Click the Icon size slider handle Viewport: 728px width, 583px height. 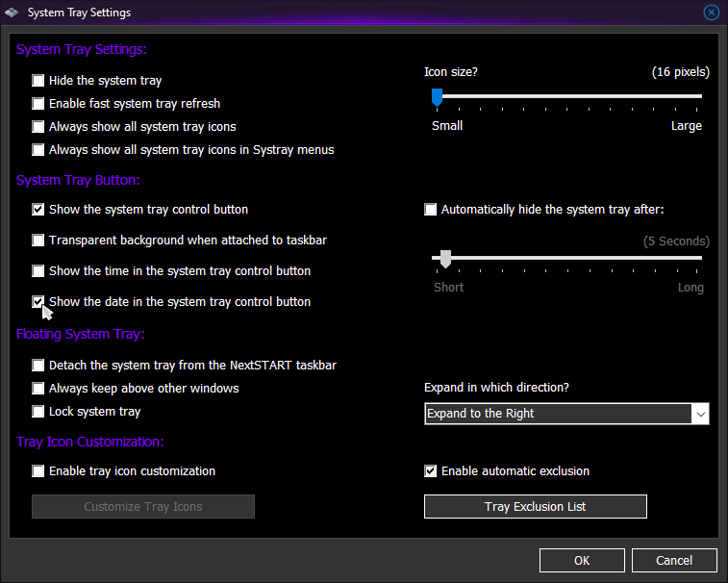pyautogui.click(x=437, y=96)
